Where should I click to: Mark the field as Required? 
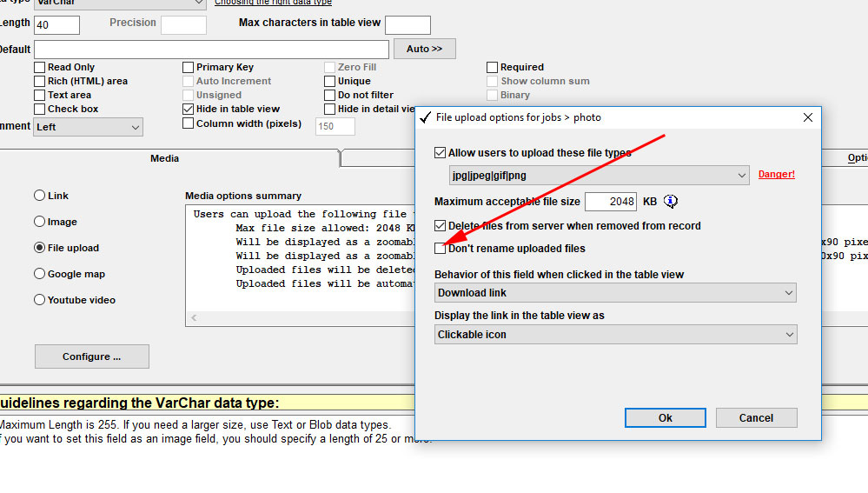coord(492,67)
